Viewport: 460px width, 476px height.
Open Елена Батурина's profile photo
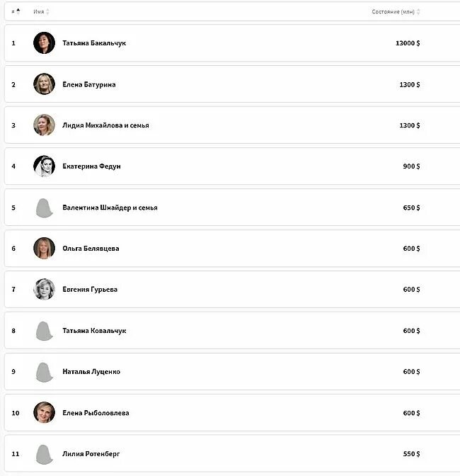(44, 84)
